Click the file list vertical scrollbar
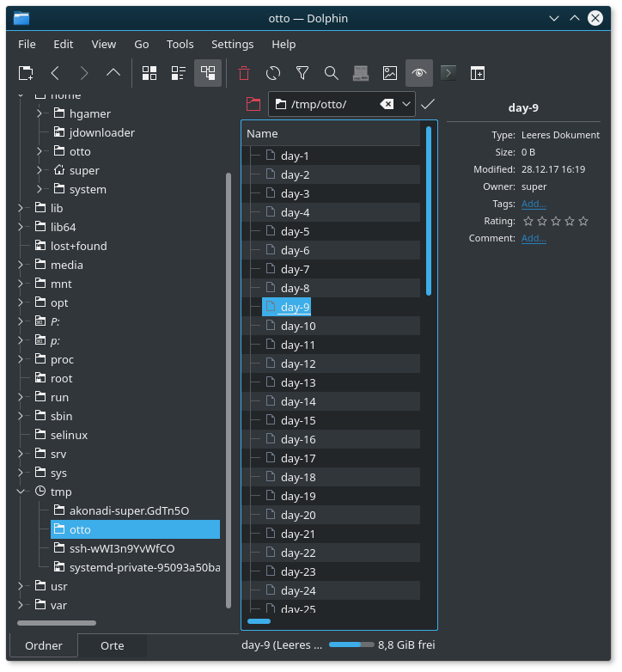The width and height of the screenshot is (622, 672). [x=429, y=211]
